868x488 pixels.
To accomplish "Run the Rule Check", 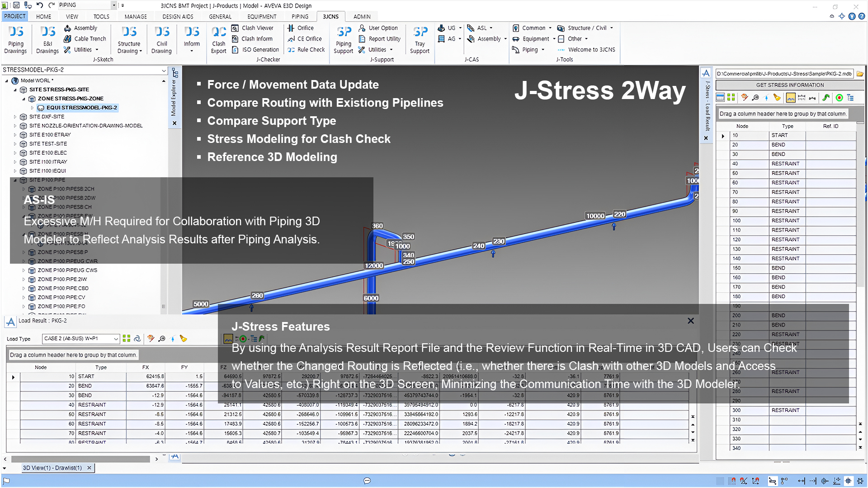I will tap(306, 50).
